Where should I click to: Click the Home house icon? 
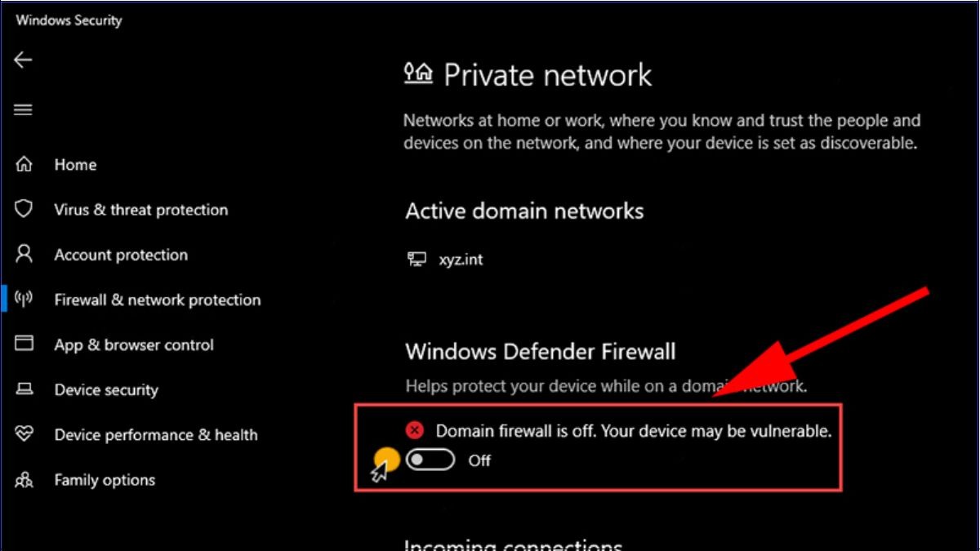coord(24,164)
